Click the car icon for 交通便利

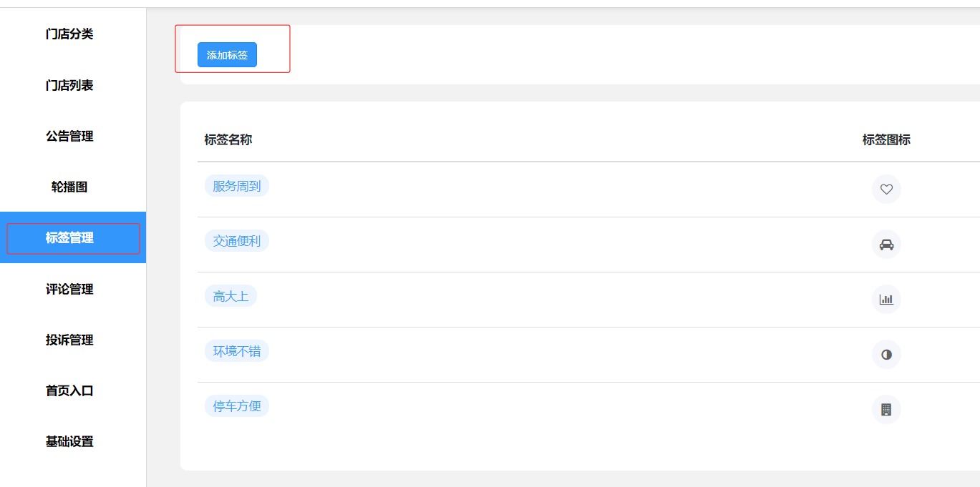pos(886,245)
